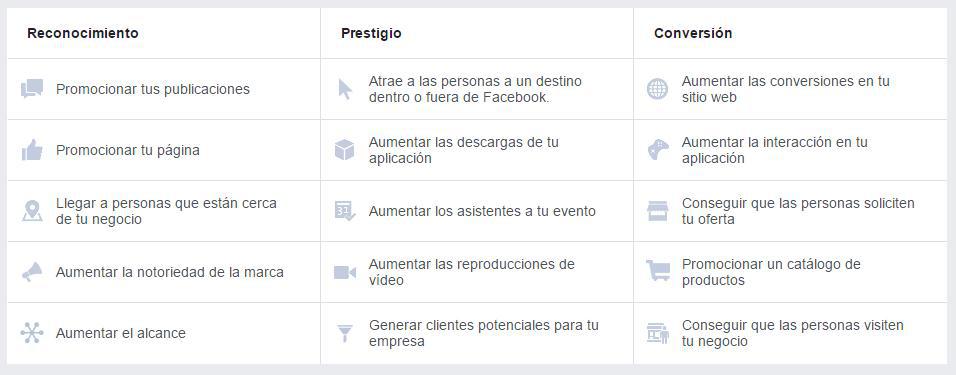Click the shopping cart icon for product catalog

[x=658, y=271]
